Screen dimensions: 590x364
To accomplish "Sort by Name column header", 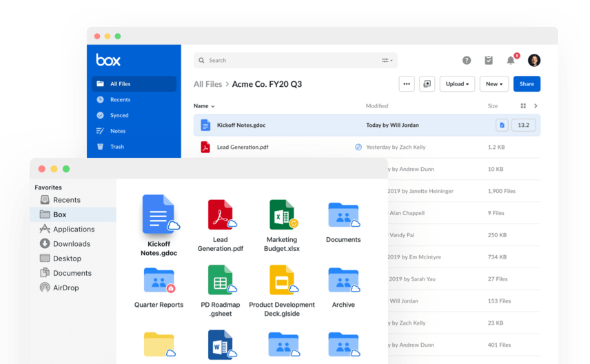I will [204, 106].
